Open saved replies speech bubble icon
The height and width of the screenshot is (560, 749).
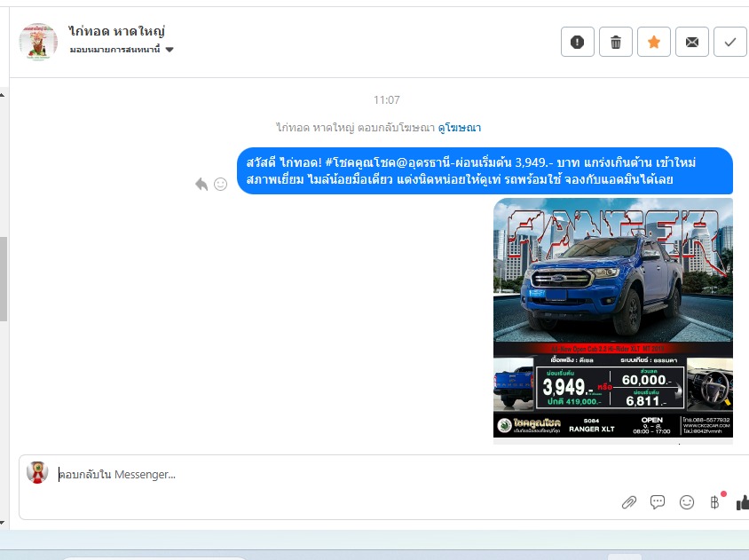[658, 501]
